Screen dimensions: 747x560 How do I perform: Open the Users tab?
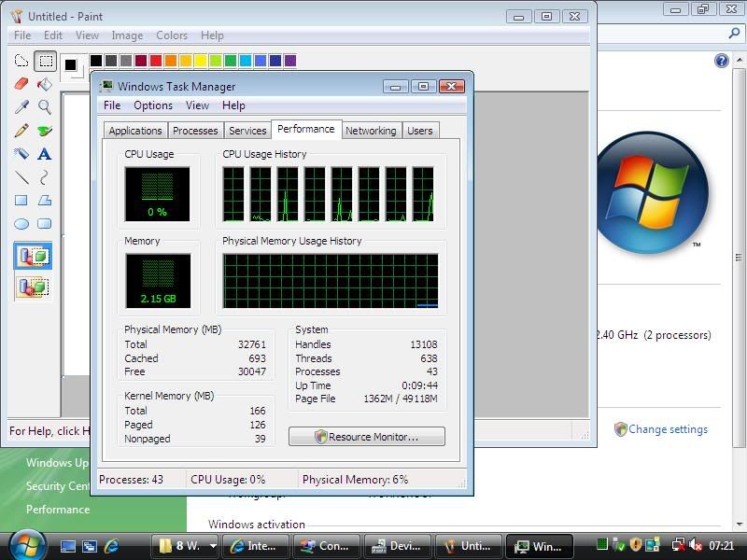pos(419,131)
